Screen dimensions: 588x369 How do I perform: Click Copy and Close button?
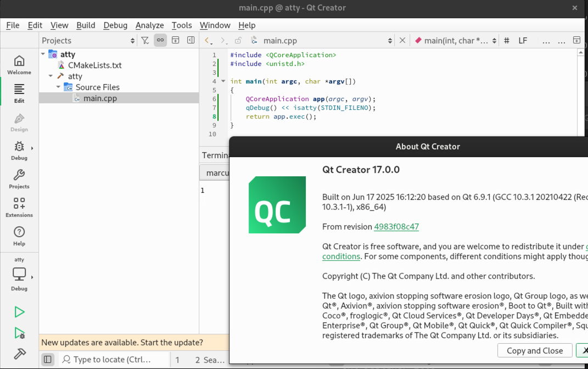(x=535, y=351)
